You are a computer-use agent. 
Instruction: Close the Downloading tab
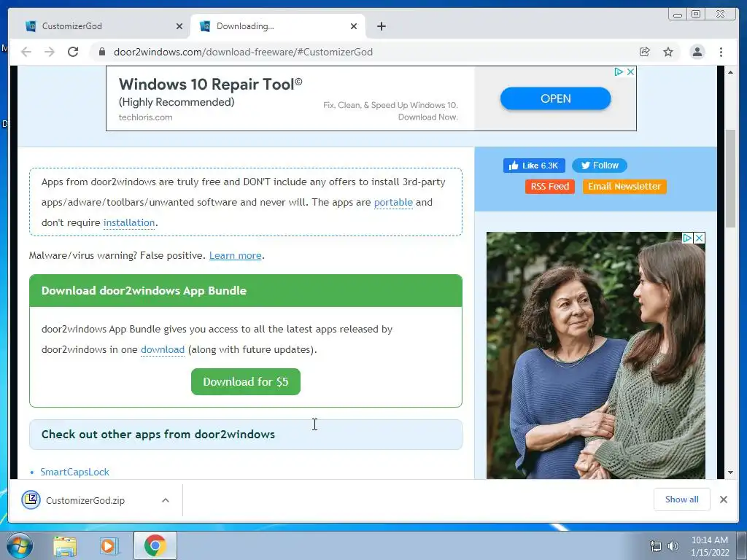(354, 26)
